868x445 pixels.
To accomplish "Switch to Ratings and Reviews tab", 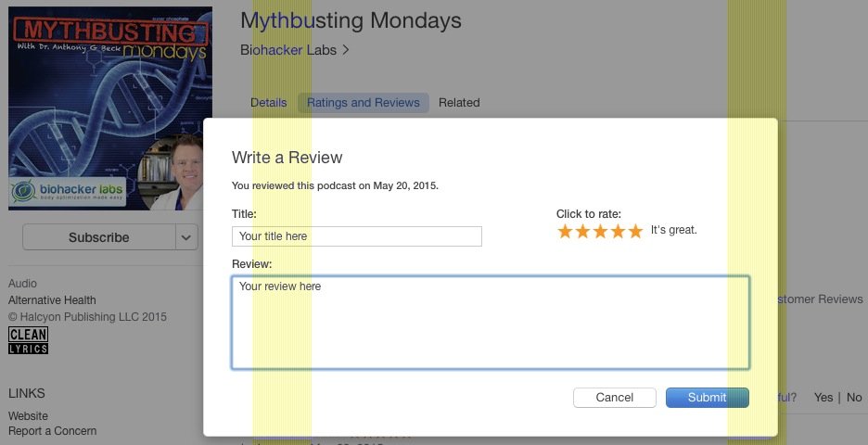I will [x=364, y=102].
